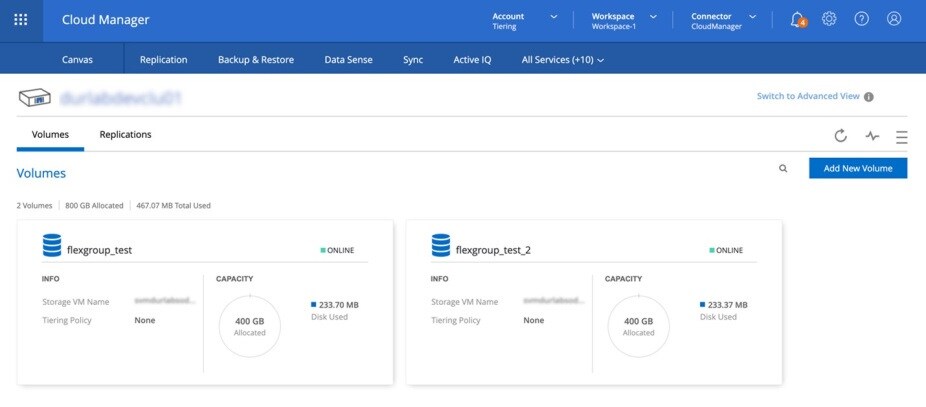Go to the Data Sense service
The width and height of the screenshot is (926, 407).
[x=348, y=60]
